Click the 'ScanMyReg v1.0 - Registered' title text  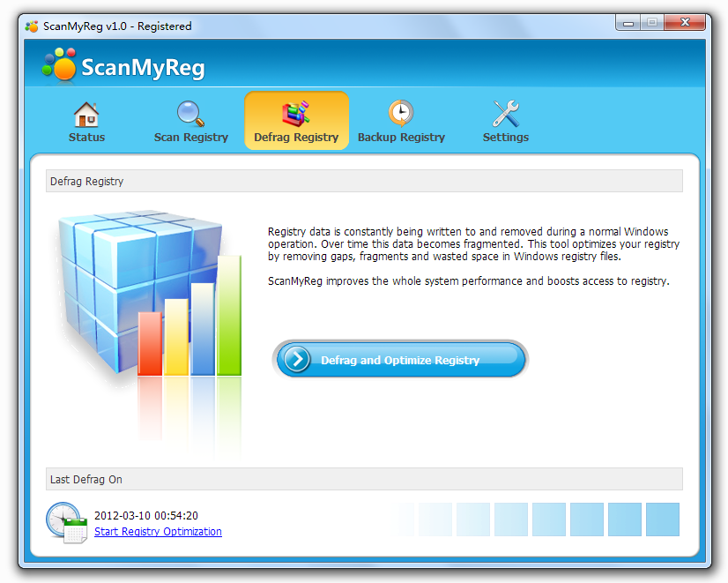pyautogui.click(x=117, y=26)
